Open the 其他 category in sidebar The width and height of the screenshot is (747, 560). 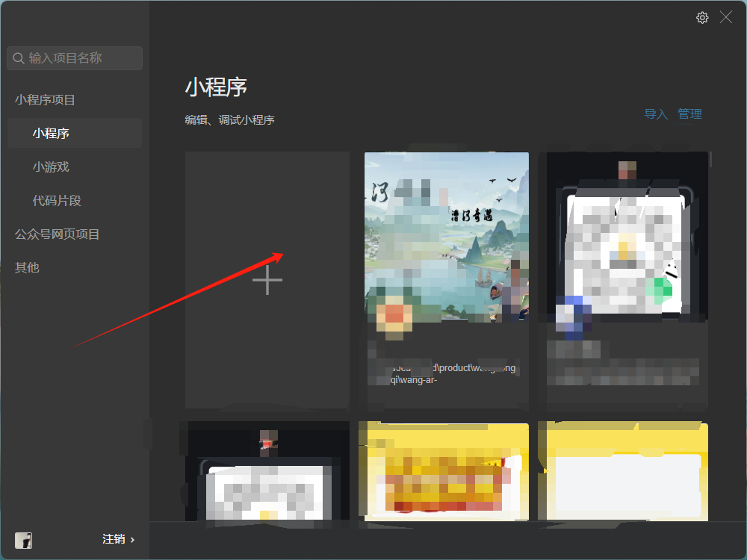(27, 268)
